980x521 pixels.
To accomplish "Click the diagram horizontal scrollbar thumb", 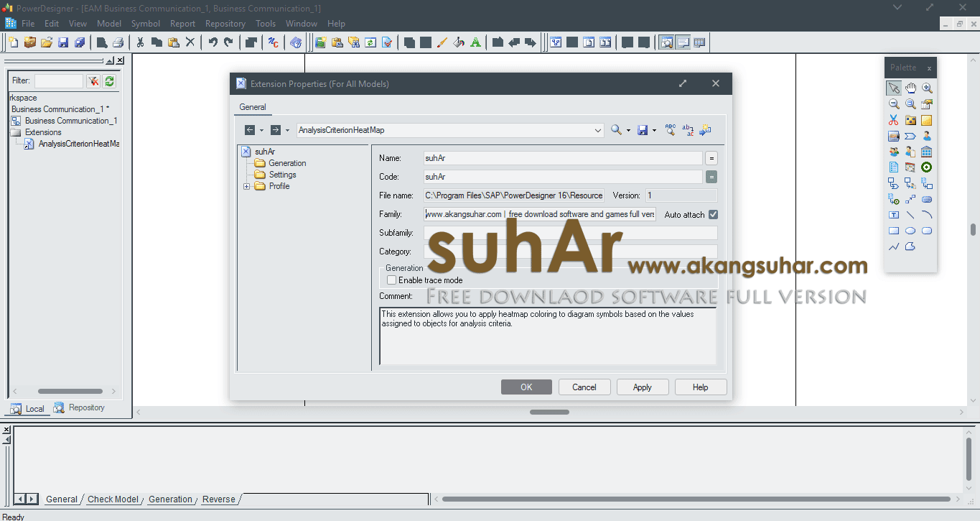I will [x=549, y=412].
